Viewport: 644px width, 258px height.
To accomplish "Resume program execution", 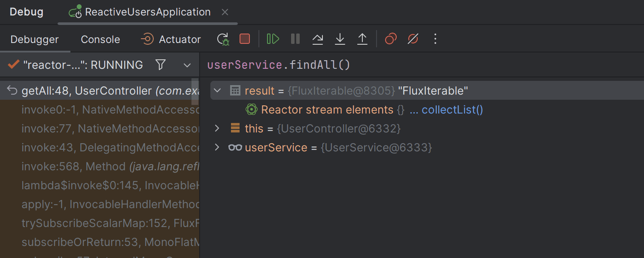I will (x=273, y=39).
